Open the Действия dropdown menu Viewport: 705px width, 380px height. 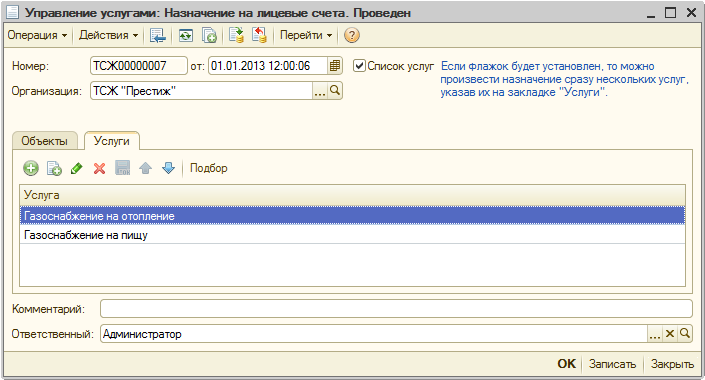pos(108,35)
